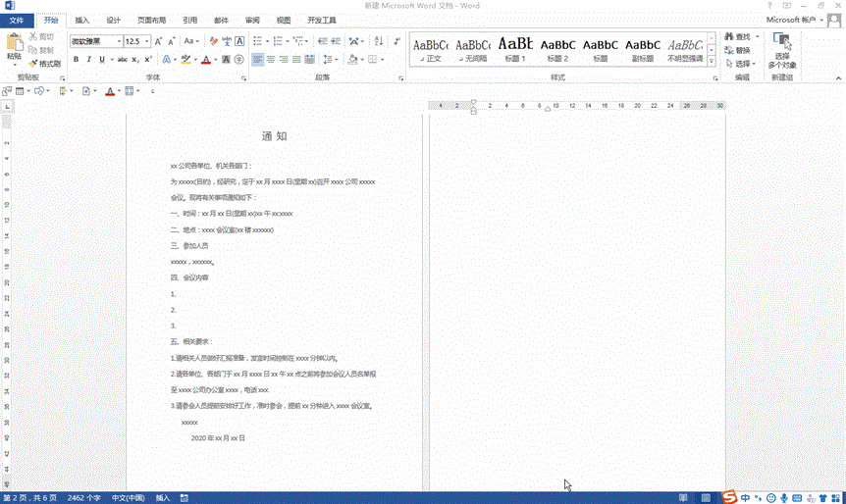Image resolution: width=846 pixels, height=504 pixels.
Task: Click the Cut (剪切) scissors icon
Action: point(33,37)
